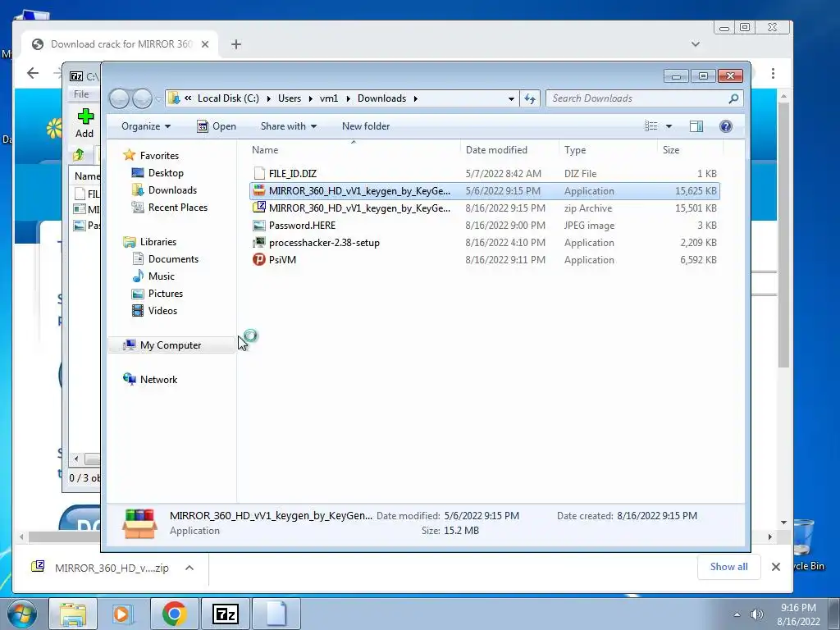Open Windows Explorer from the taskbar

72,614
